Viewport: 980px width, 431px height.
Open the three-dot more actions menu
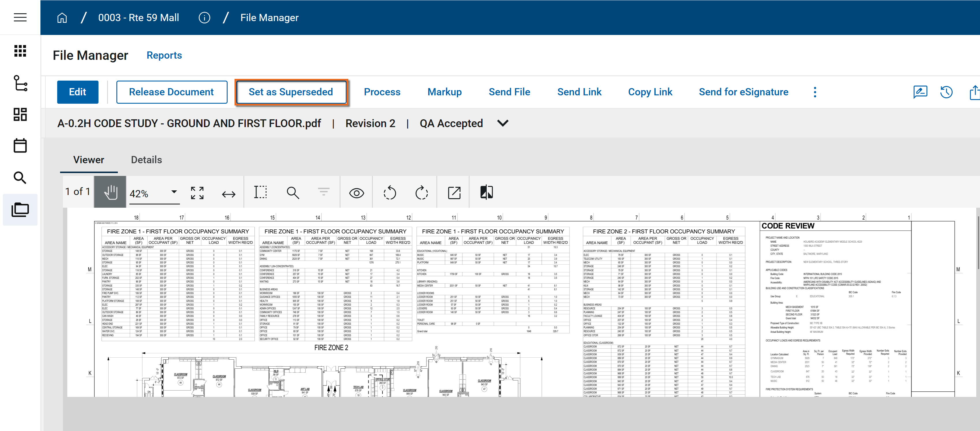click(815, 92)
